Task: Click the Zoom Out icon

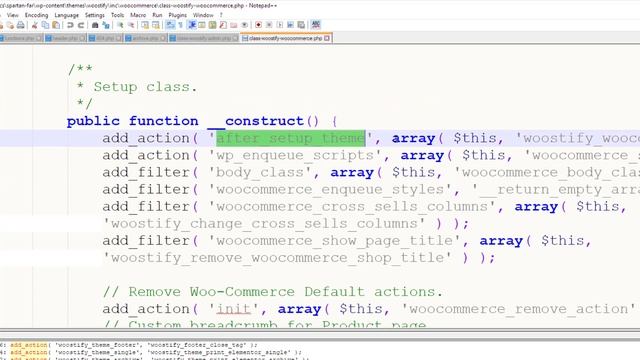Action: pos(131,25)
